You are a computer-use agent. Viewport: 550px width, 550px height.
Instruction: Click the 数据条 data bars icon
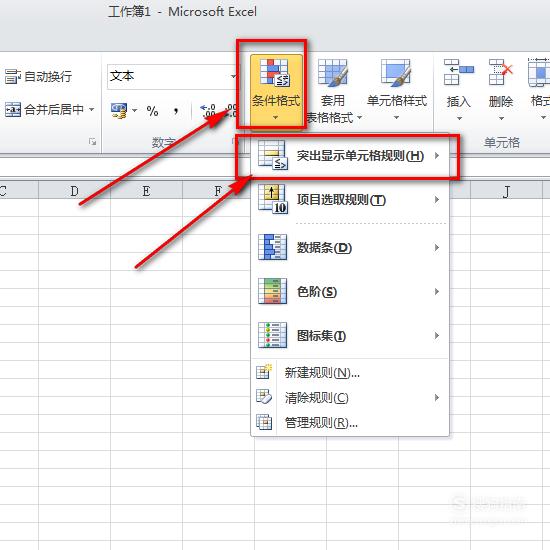pyautogui.click(x=272, y=247)
